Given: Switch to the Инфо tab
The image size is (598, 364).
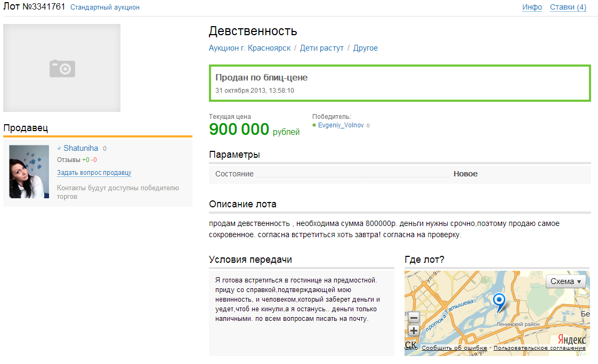Looking at the screenshot, I should click(x=532, y=7).
